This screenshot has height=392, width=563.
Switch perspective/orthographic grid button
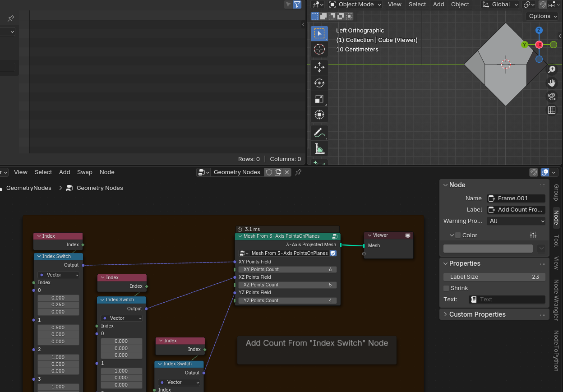click(x=551, y=110)
